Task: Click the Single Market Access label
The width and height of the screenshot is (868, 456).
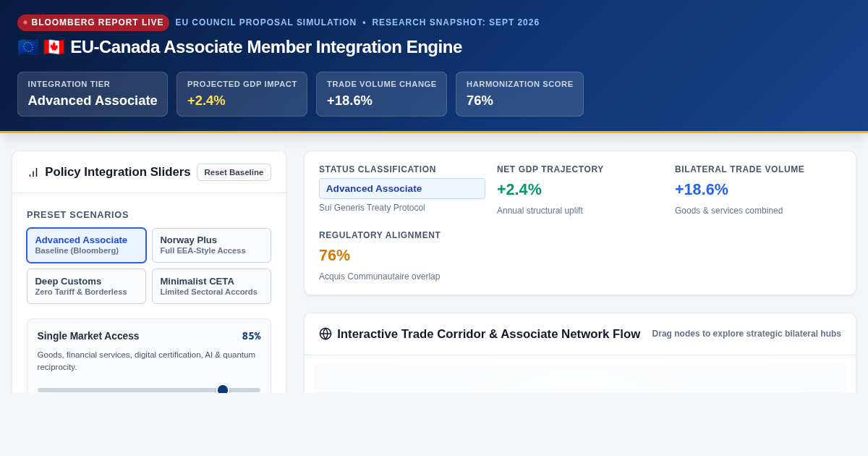Action: [88, 336]
